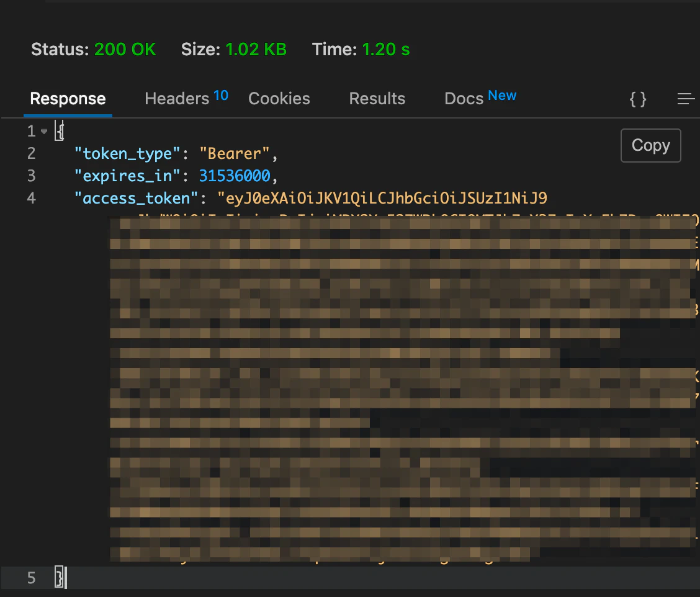Click the "access_token" key
The width and height of the screenshot is (700, 597).
tap(137, 198)
